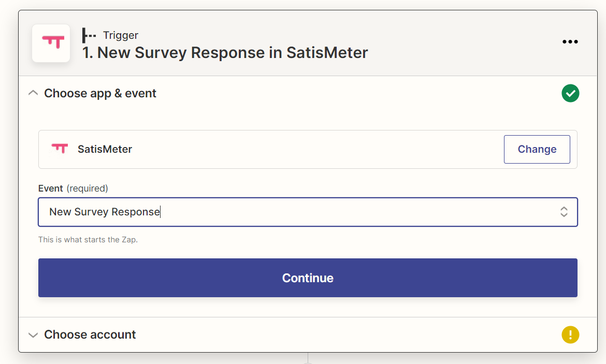
Task: Open the three-dot step options menu
Action: 570,42
